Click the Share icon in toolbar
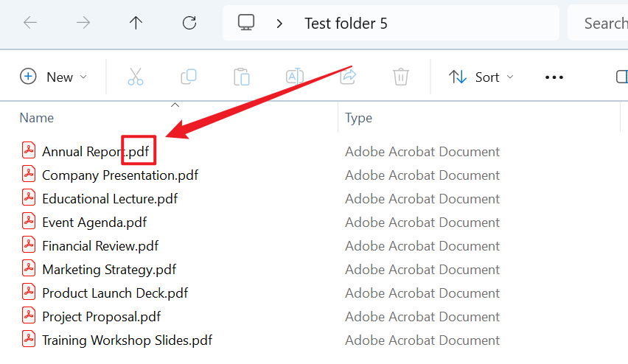This screenshot has height=364, width=628. click(x=348, y=77)
